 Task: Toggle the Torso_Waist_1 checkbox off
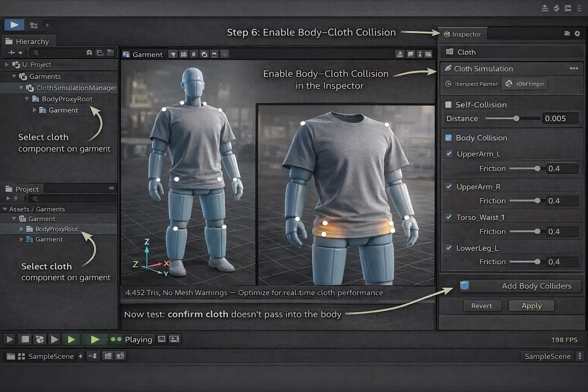point(448,217)
